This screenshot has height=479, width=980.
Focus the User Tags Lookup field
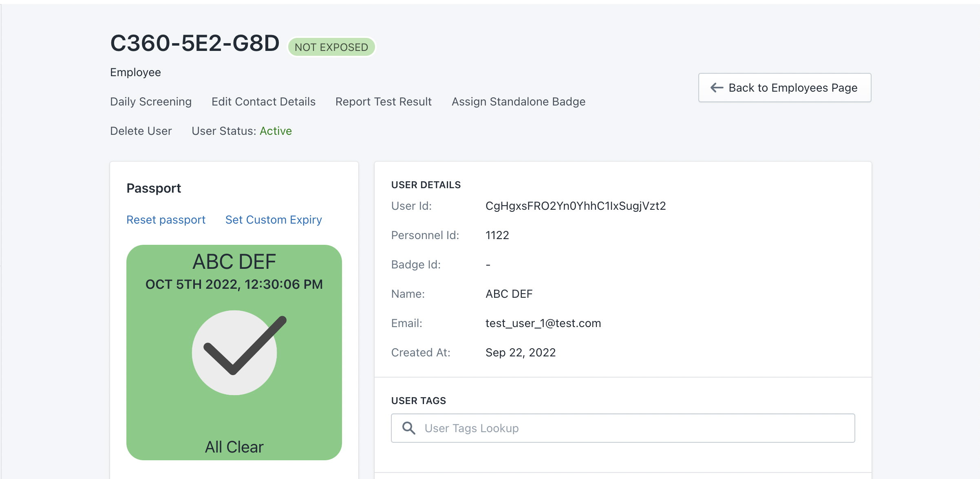tap(623, 428)
